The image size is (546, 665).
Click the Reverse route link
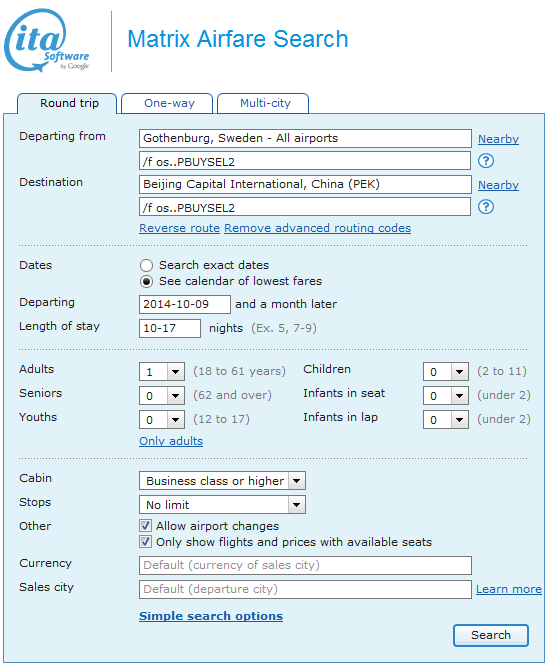(179, 228)
